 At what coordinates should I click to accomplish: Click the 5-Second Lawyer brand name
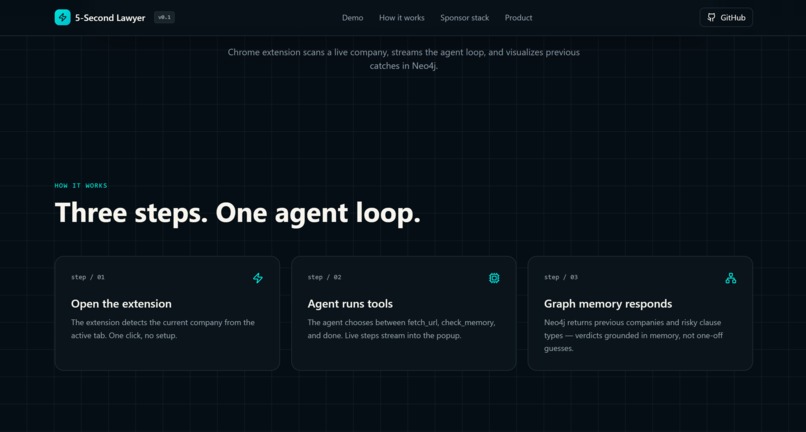point(110,18)
